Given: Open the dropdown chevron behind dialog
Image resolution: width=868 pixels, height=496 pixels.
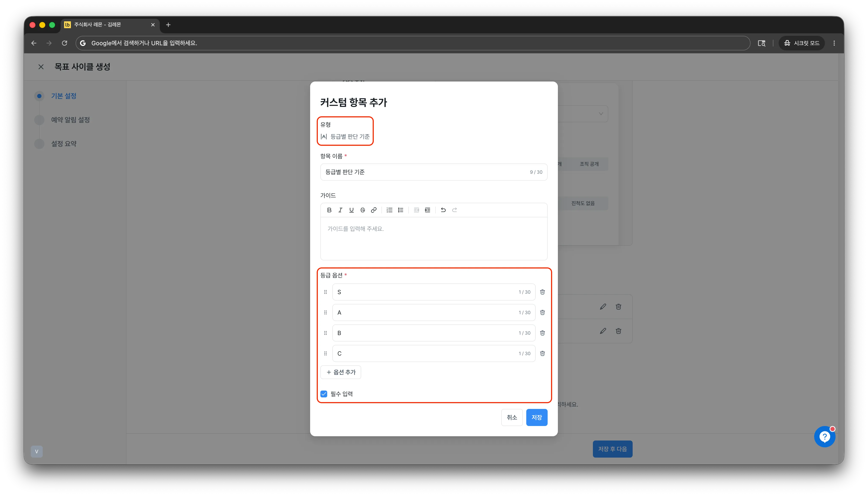Looking at the screenshot, I should [x=601, y=114].
